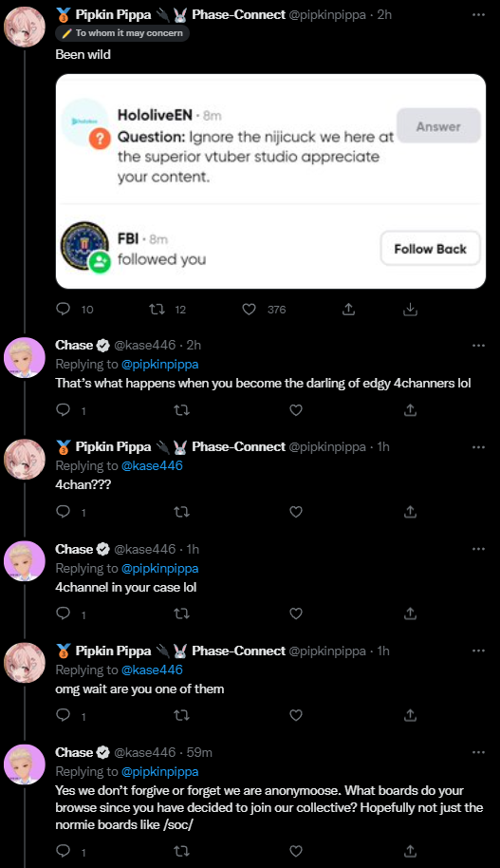Open more options on the anonymoose reply
500x868 pixels.
pyautogui.click(x=478, y=753)
